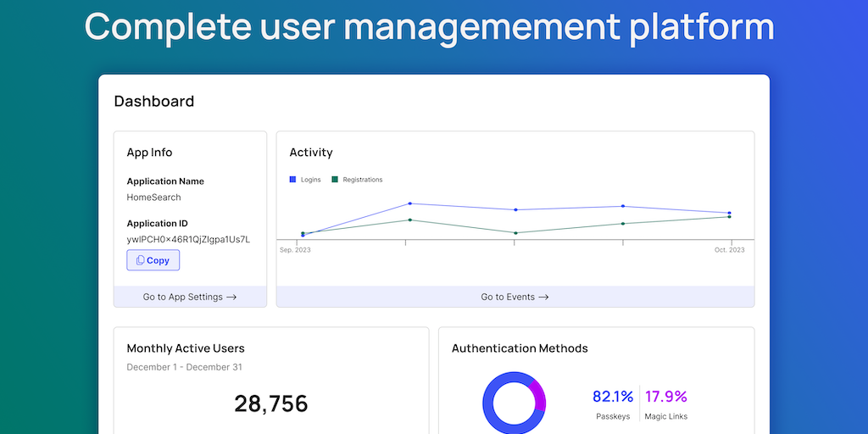Select the 82.1% Passkeys statistic
Image resolution: width=868 pixels, height=434 pixels.
(x=613, y=396)
